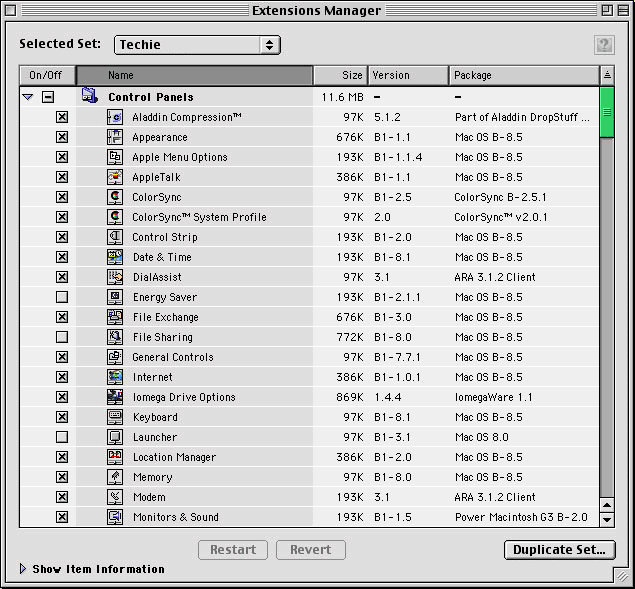
Task: Disable the Iomega Drive Options checkbox
Action: click(x=62, y=397)
